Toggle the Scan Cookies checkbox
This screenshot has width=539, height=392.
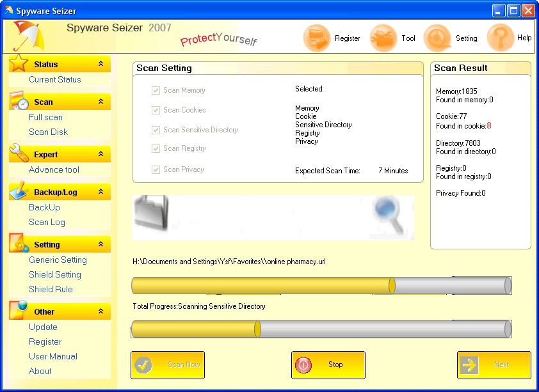tap(156, 110)
